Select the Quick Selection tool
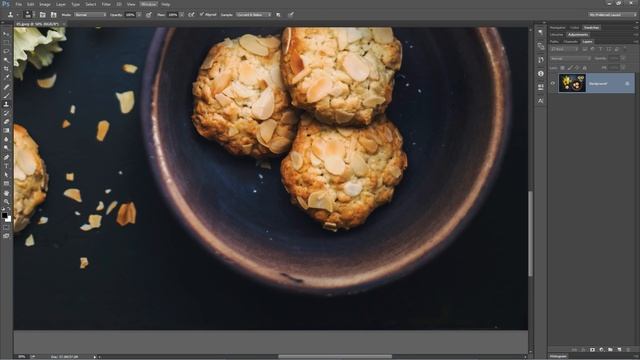The height and width of the screenshot is (360, 640). click(x=6, y=60)
